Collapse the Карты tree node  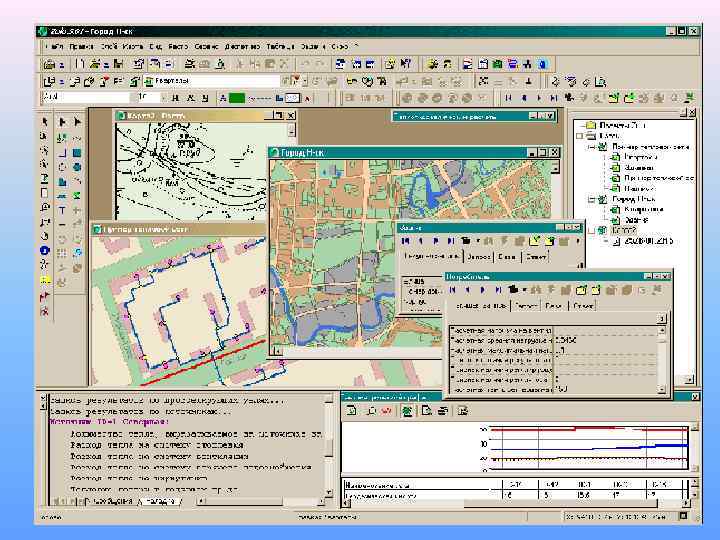click(581, 134)
